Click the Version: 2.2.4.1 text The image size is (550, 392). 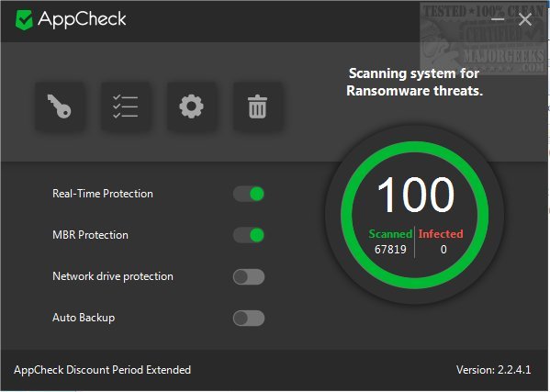(x=493, y=370)
